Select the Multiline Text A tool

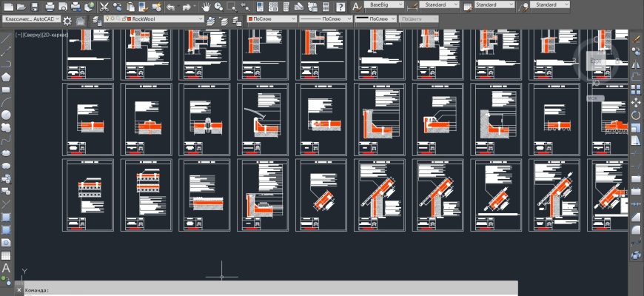click(6, 268)
